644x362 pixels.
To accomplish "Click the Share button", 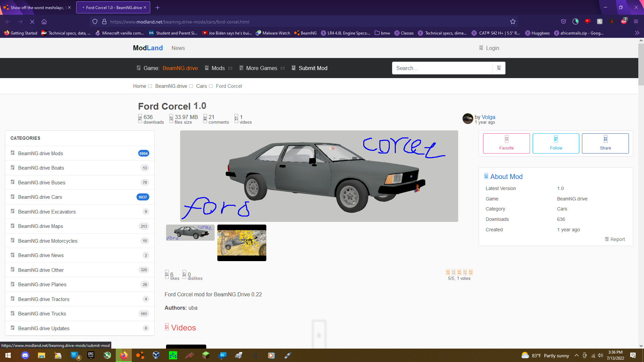I will [x=605, y=143].
